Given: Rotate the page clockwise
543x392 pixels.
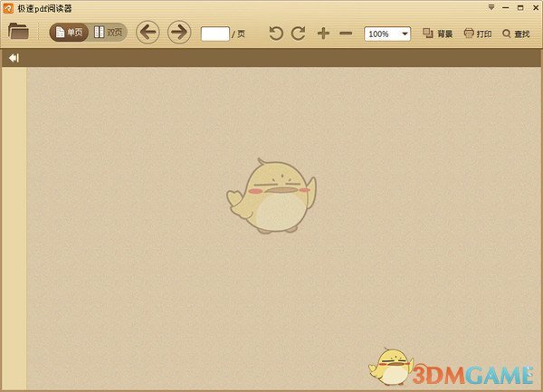Looking at the screenshot, I should (x=298, y=33).
